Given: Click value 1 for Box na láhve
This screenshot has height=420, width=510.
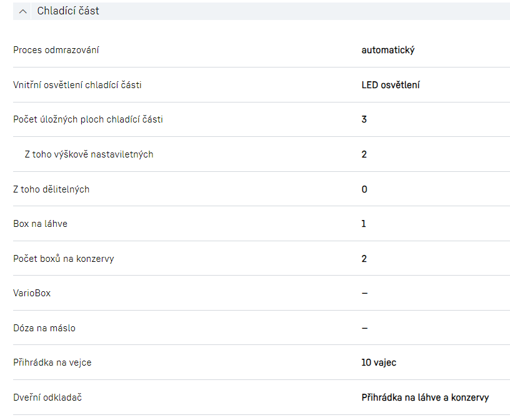Looking at the screenshot, I should (364, 224).
